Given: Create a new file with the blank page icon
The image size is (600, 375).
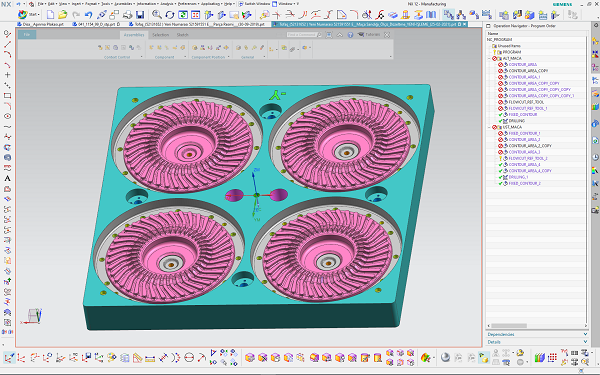Looking at the screenshot, I should tap(50, 15).
